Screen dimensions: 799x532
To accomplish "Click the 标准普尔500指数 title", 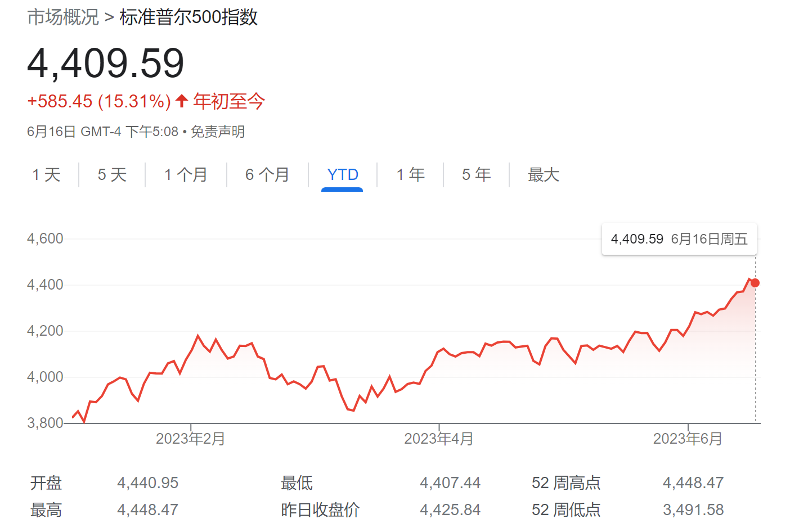I will (188, 17).
